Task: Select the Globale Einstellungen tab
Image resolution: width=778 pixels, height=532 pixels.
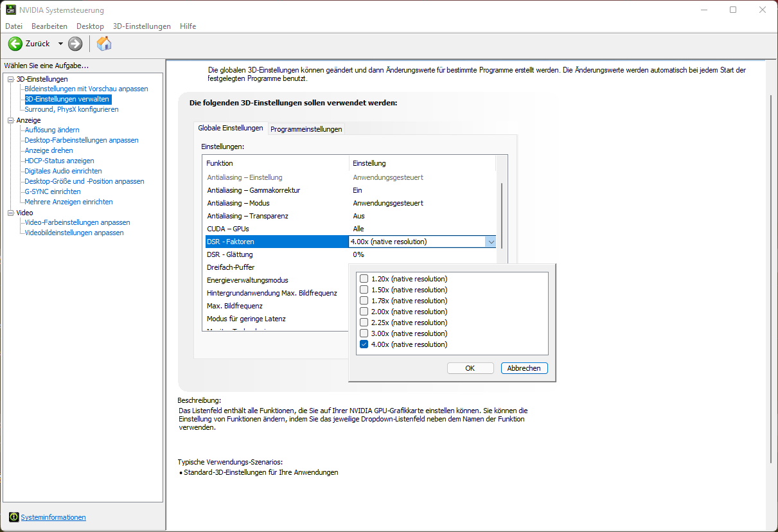Action: pos(231,128)
